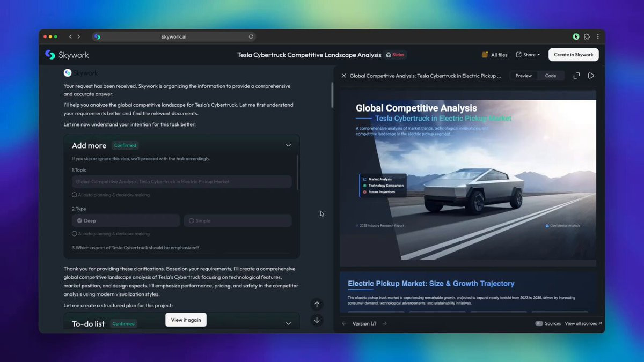This screenshot has width=644, height=362.
Task: Click the 2.Type label
Action: pyautogui.click(x=79, y=209)
